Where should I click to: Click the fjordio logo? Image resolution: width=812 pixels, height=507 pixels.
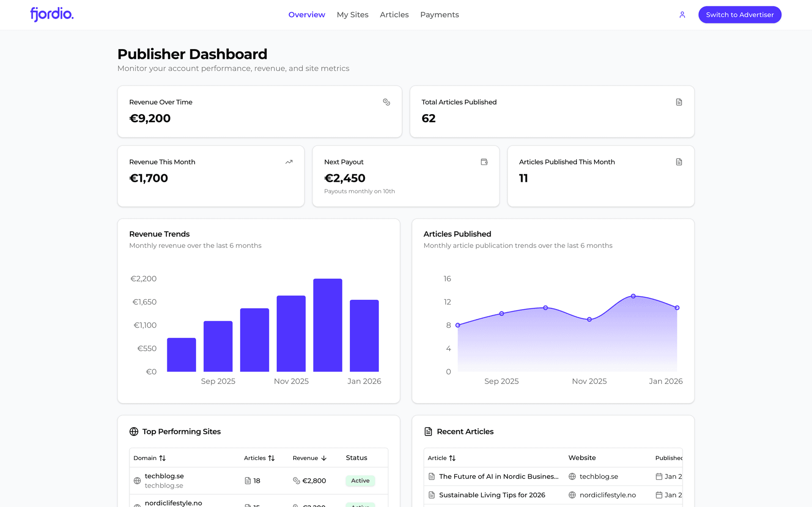[52, 14]
